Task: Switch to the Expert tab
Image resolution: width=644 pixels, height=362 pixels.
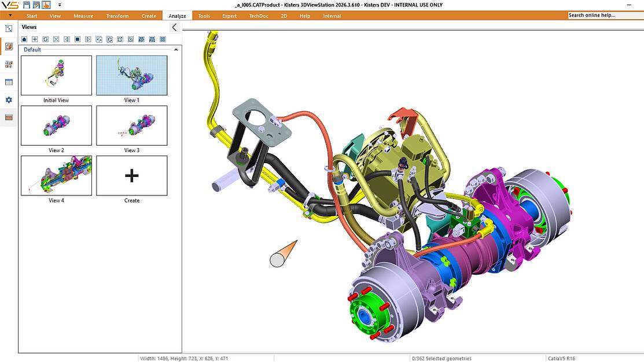Action: [x=230, y=16]
